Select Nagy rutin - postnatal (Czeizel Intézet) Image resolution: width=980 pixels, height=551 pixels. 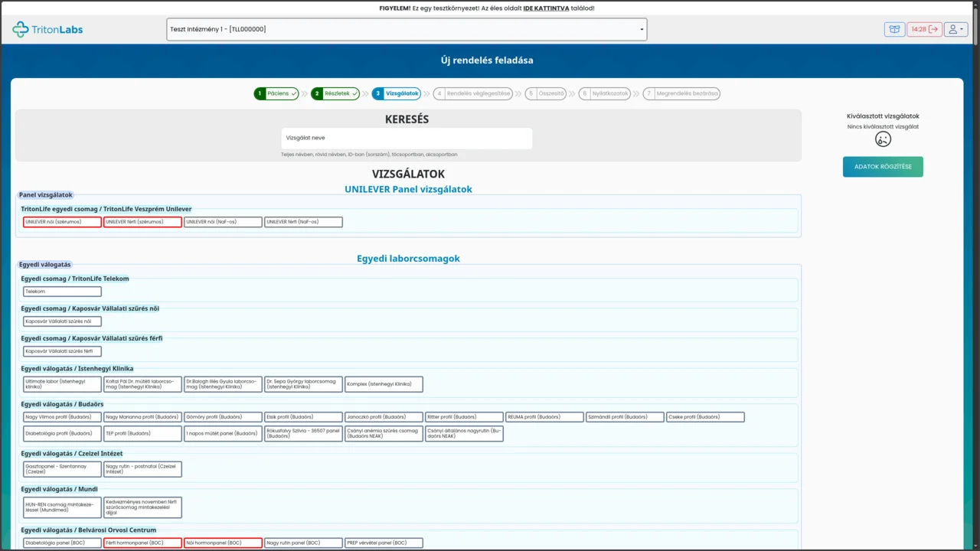(x=142, y=469)
